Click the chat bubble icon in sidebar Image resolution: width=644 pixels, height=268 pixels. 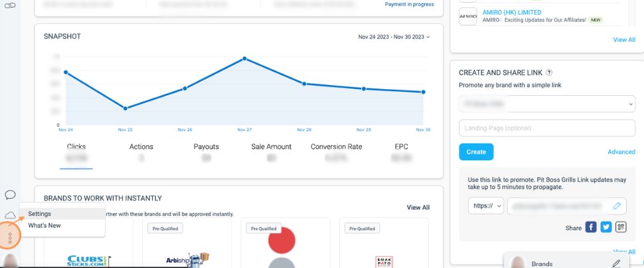(10, 195)
